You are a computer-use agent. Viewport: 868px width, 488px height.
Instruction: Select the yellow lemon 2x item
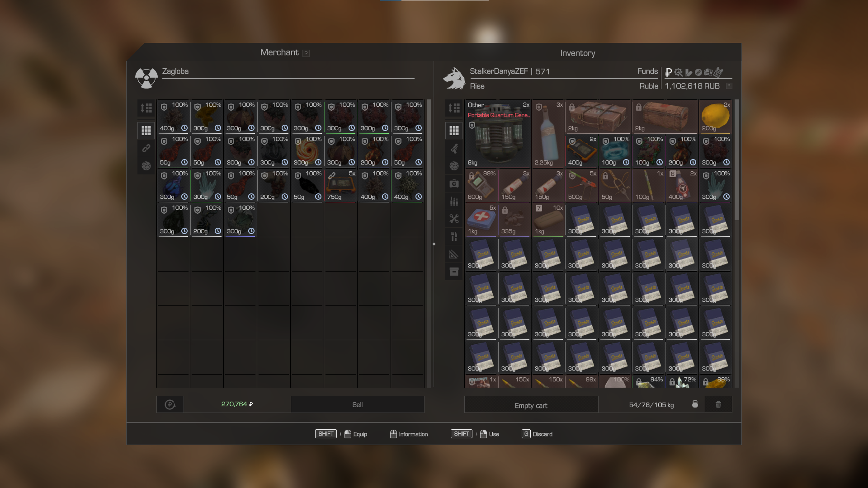click(715, 117)
